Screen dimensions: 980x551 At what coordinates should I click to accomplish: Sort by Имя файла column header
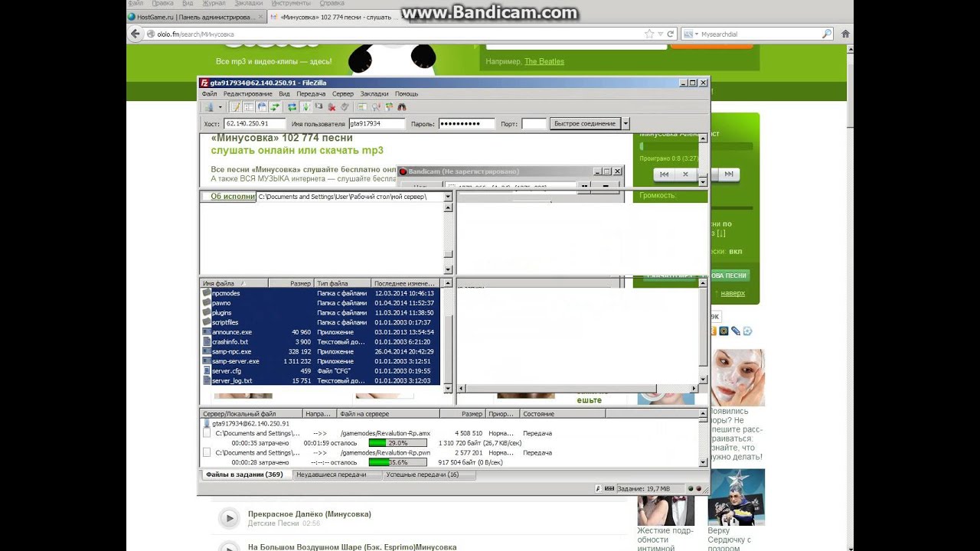234,283
